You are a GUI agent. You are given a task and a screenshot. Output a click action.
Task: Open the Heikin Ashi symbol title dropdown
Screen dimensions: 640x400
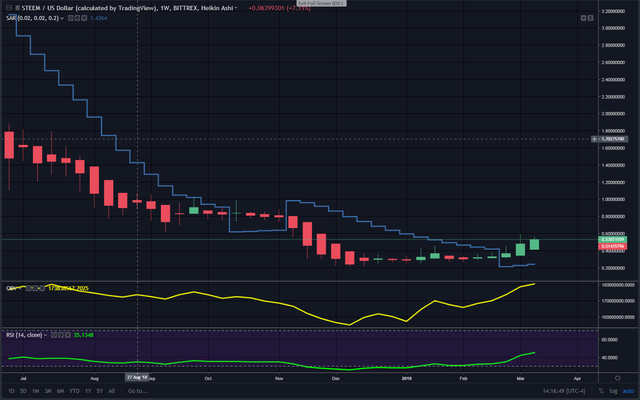pos(236,8)
